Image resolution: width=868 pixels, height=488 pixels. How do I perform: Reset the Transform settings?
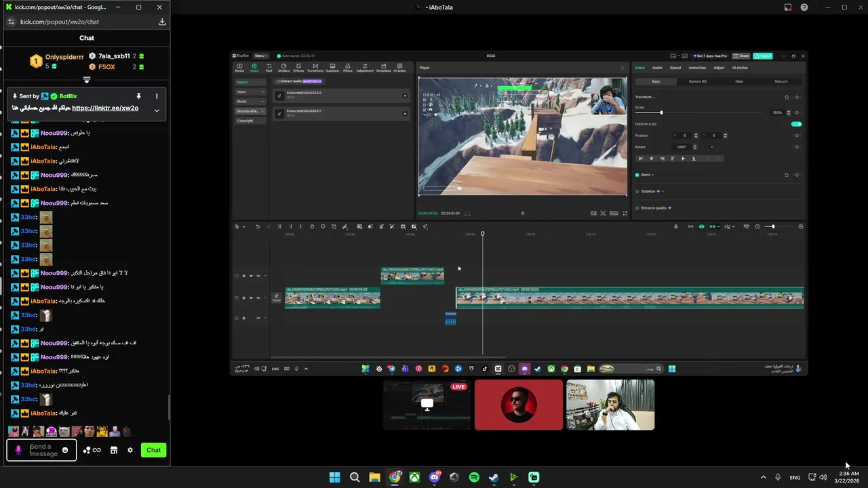787,97
